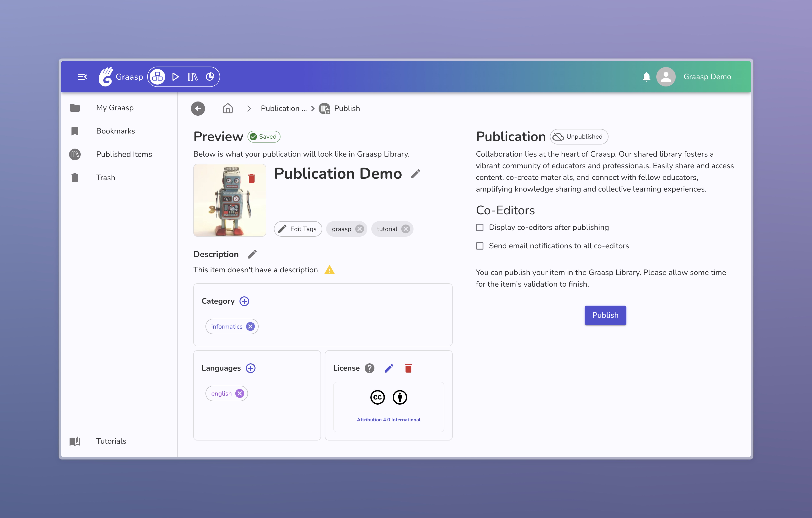
Task: Edit the Publication Demo title with pencil icon
Action: pyautogui.click(x=415, y=174)
